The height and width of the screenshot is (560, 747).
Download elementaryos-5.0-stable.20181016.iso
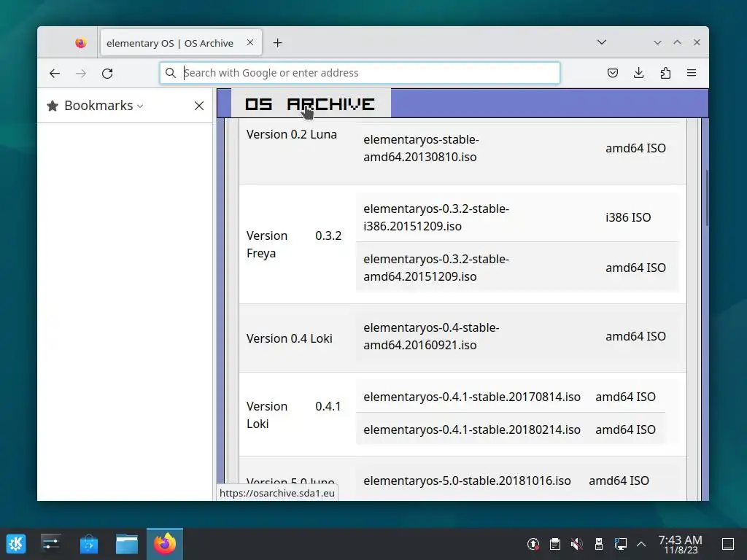click(x=467, y=481)
